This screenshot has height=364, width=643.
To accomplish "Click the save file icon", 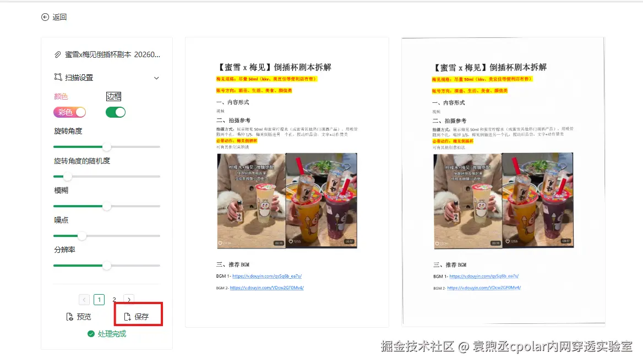I will pos(127,317).
